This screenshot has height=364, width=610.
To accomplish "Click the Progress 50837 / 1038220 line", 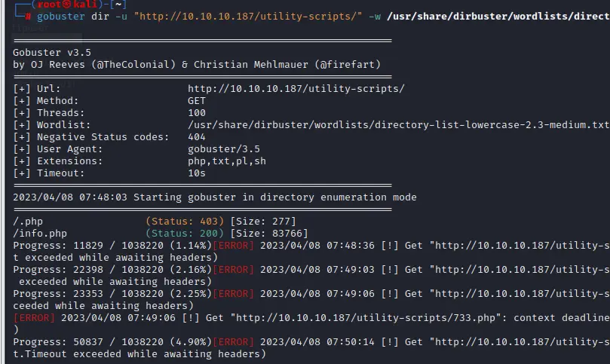I will (106, 341).
